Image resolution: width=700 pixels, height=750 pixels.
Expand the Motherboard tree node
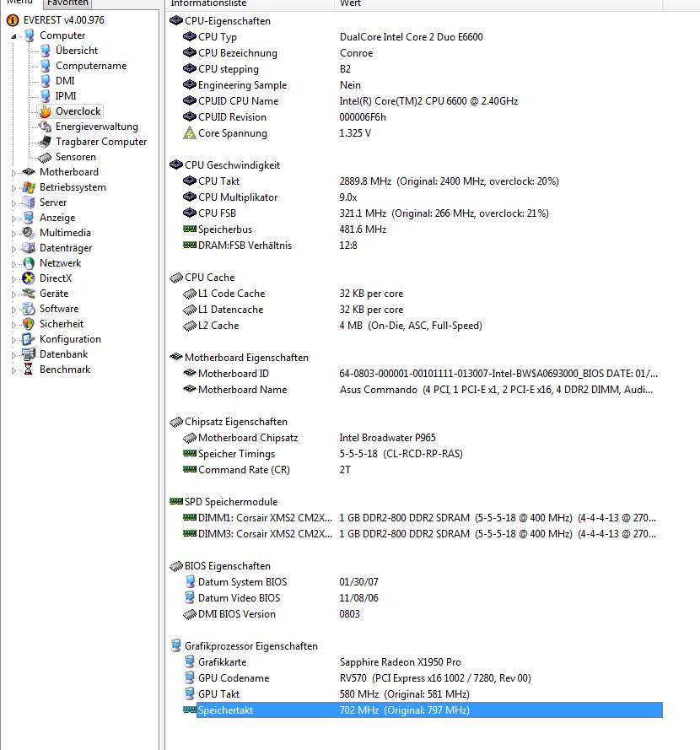coord(13,173)
